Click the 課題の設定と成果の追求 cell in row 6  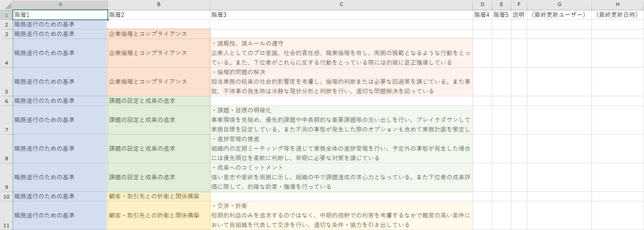[159, 101]
